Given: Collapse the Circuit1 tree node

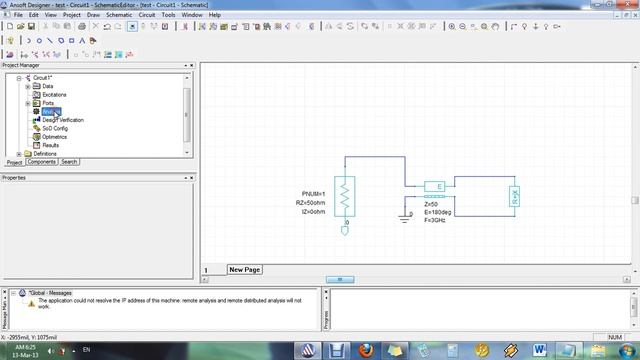Looking at the screenshot, I should [x=19, y=78].
